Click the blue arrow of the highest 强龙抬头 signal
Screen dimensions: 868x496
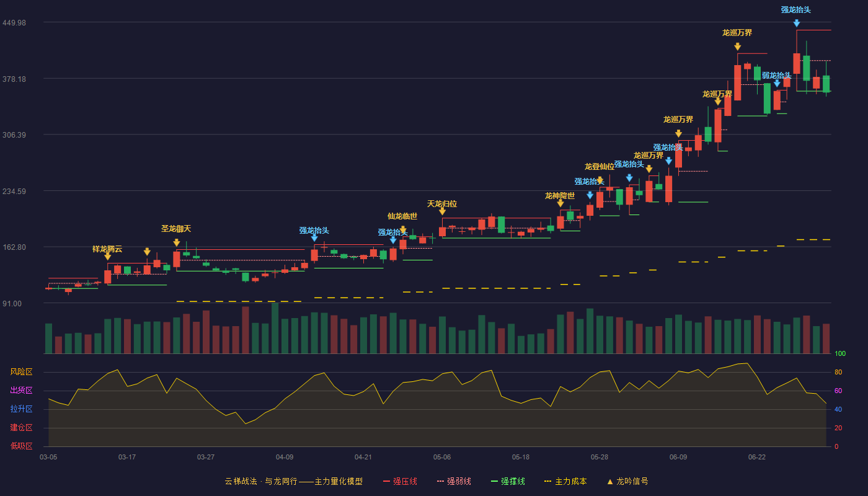797,24
